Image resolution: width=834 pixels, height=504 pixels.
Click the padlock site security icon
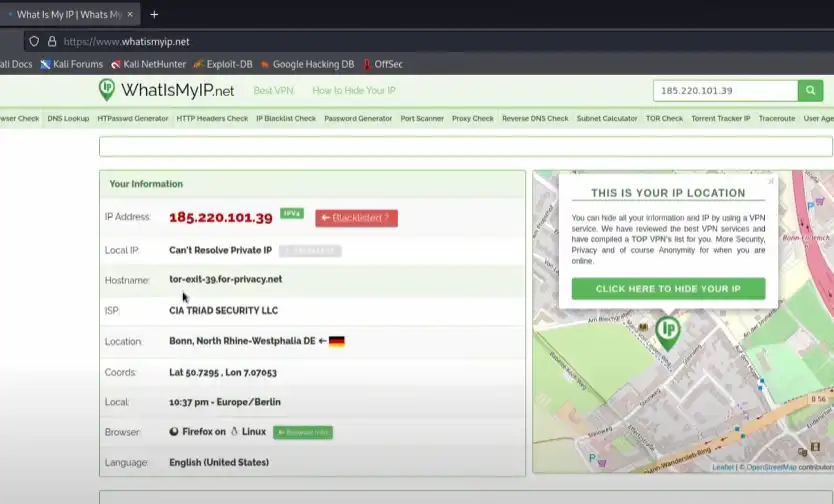coord(52,41)
